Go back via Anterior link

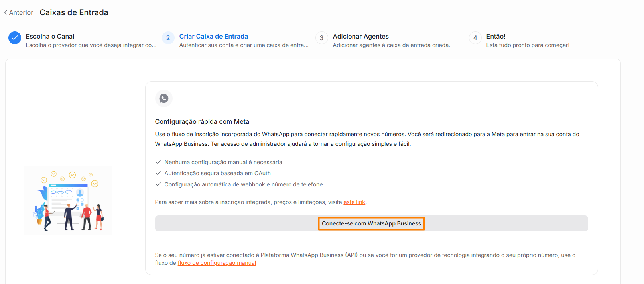tap(19, 12)
